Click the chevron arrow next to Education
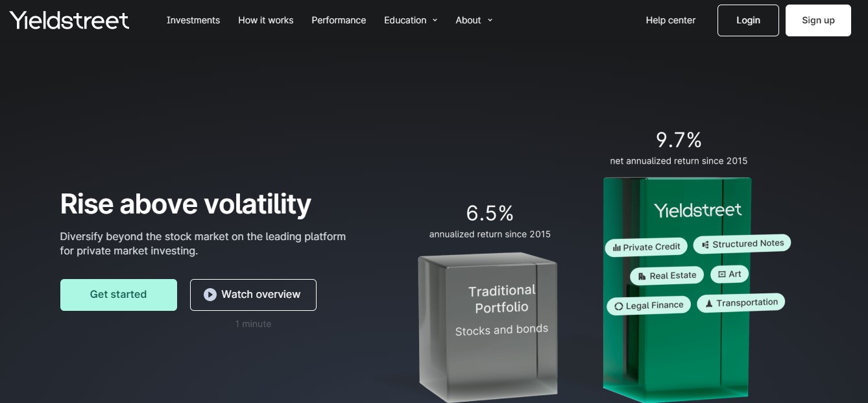Screen dimensions: 868x403 pyautogui.click(x=435, y=20)
